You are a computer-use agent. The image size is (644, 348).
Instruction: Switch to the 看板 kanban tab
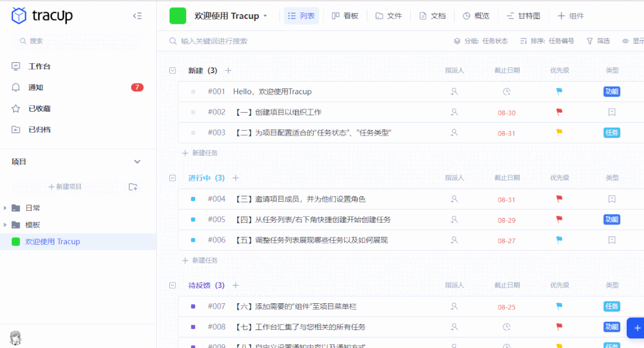tap(345, 16)
